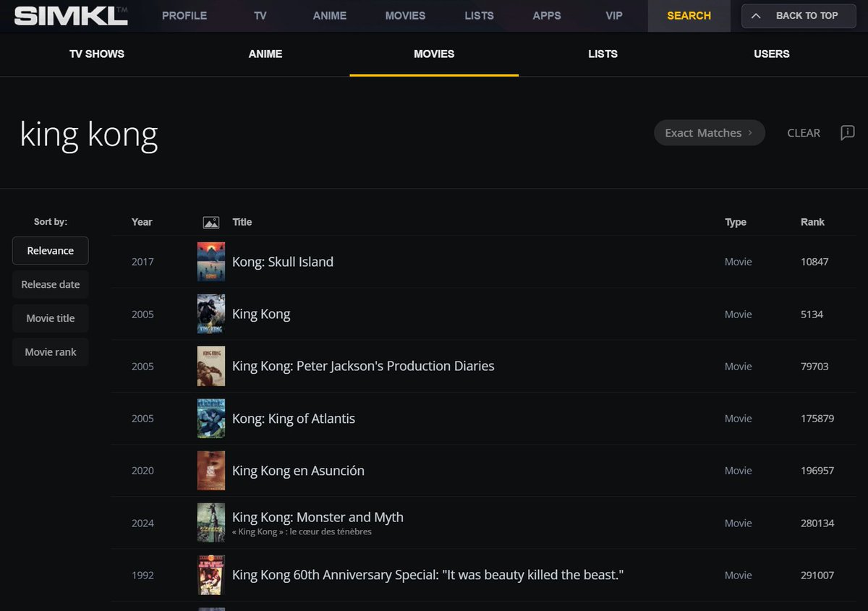Click rank value 10847
This screenshot has height=611, width=868.
(x=814, y=262)
